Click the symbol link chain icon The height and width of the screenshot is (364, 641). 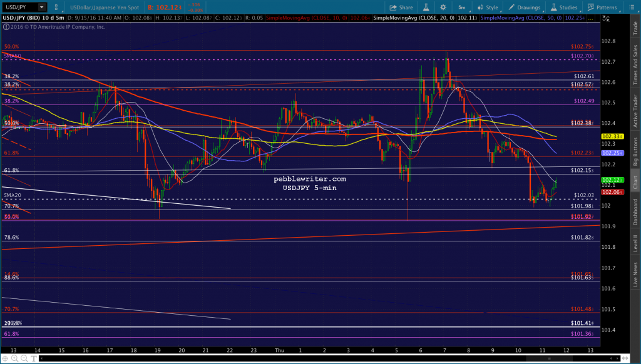(x=56, y=8)
